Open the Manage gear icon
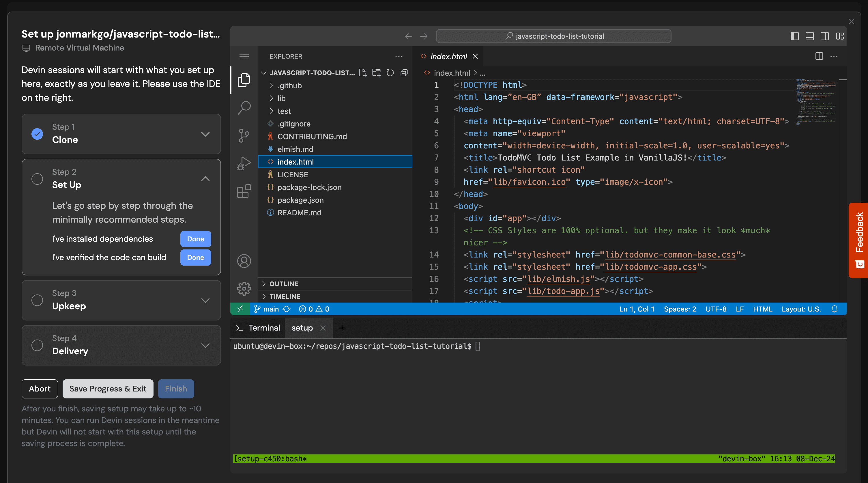 (244, 289)
